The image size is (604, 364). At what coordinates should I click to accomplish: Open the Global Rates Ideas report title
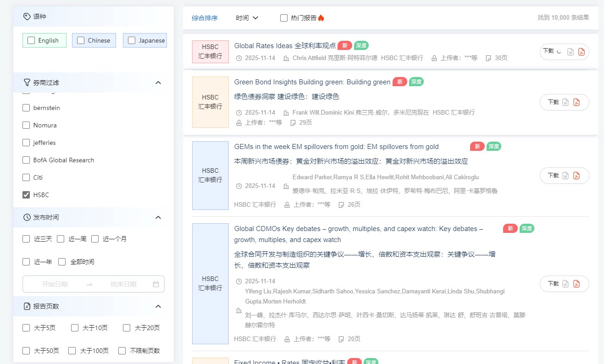(x=285, y=45)
